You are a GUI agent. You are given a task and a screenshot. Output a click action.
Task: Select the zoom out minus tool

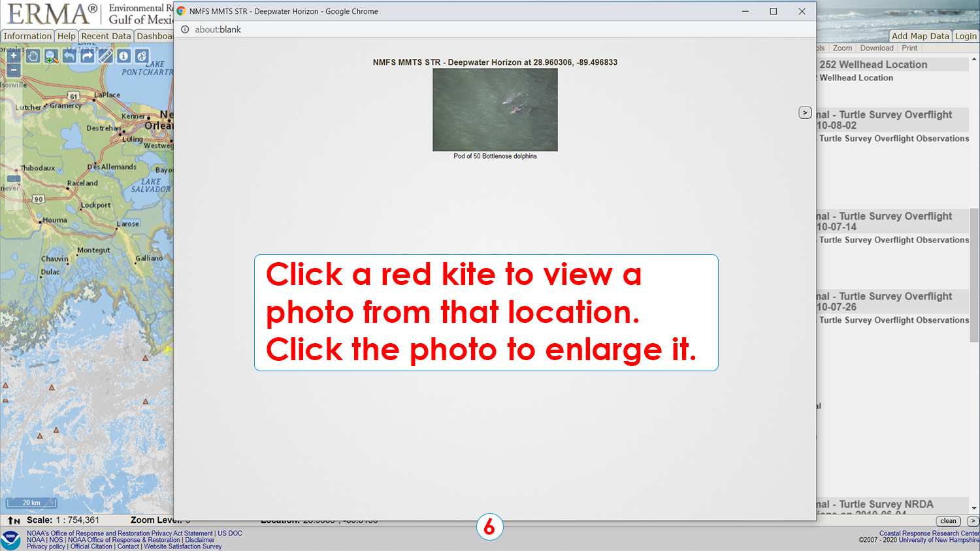(14, 70)
